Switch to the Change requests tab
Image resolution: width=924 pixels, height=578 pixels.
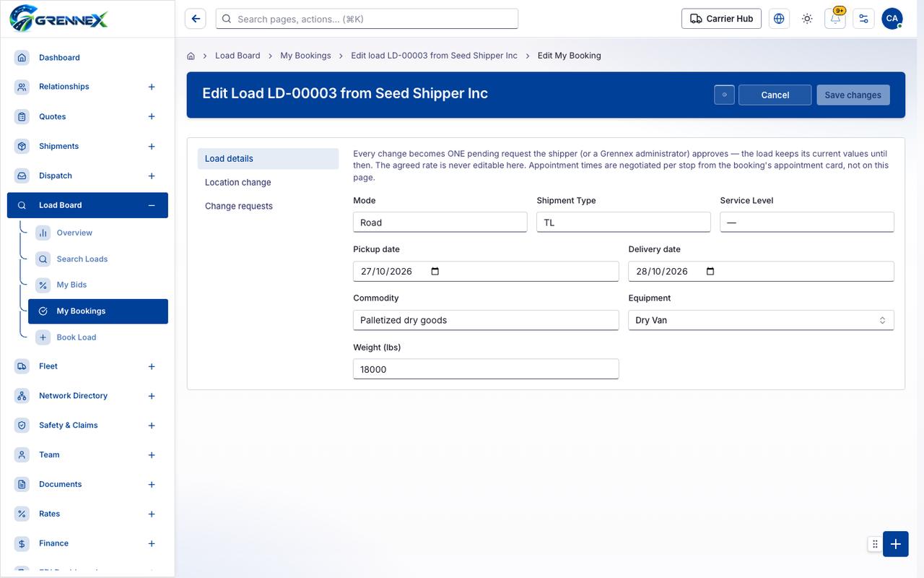tap(268, 206)
